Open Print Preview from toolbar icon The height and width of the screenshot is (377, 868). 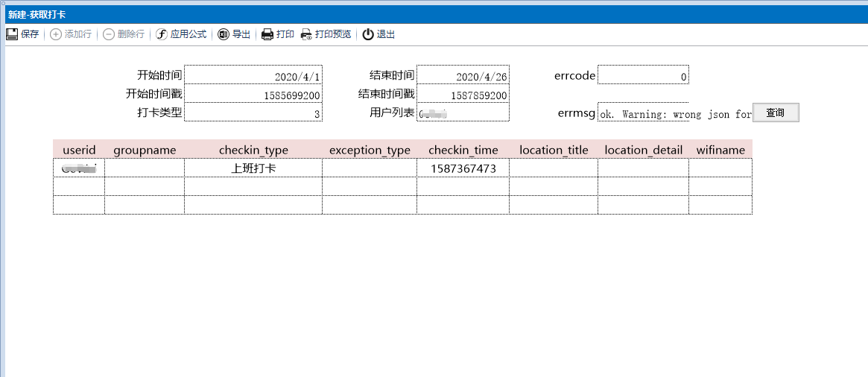click(306, 34)
